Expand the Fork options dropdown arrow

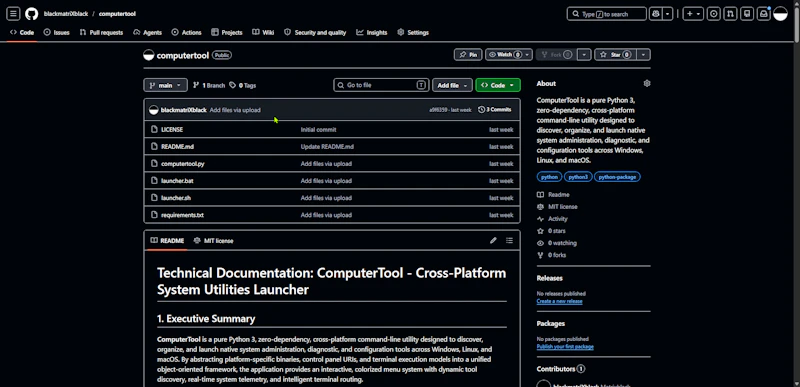pyautogui.click(x=585, y=55)
